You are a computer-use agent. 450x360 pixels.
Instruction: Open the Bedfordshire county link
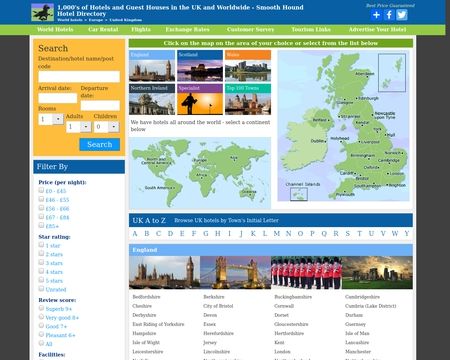[x=146, y=297]
